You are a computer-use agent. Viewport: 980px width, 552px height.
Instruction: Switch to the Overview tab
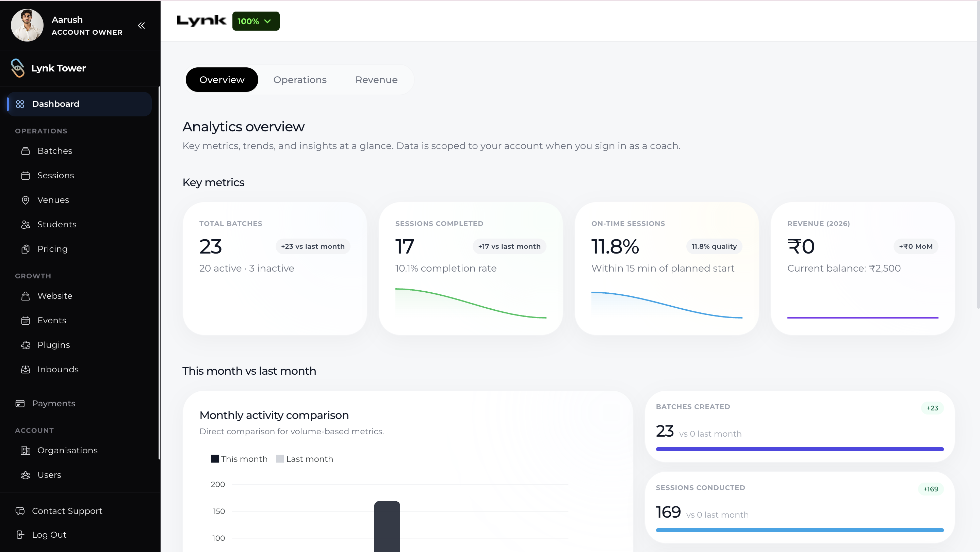click(x=222, y=80)
